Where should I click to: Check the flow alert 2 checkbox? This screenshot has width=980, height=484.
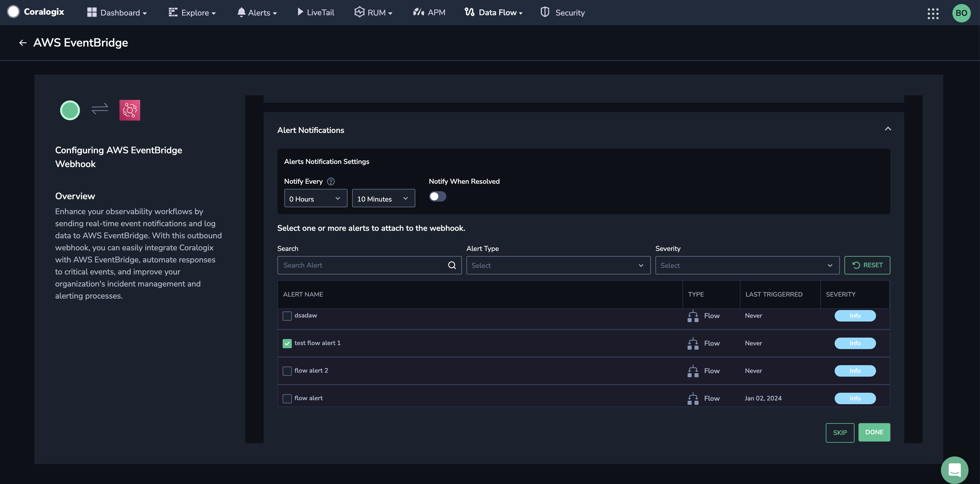pyautogui.click(x=287, y=371)
